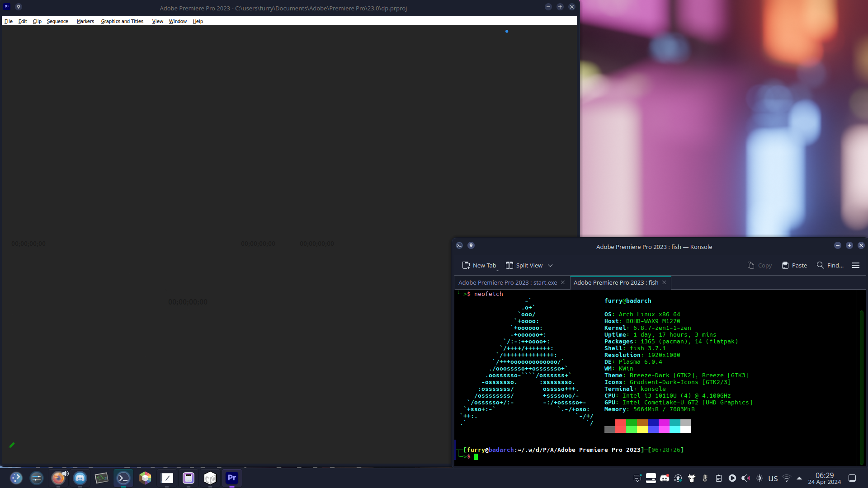Image resolution: width=868 pixels, height=488 pixels.
Task: Click the cyan color block in neofetch output
Action: pyautogui.click(x=675, y=426)
